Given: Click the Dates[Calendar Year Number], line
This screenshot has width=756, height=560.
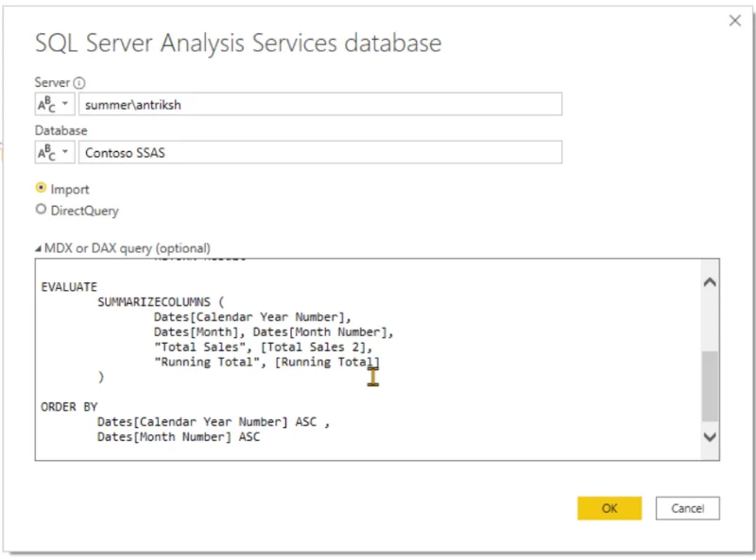Looking at the screenshot, I should coord(252,317).
